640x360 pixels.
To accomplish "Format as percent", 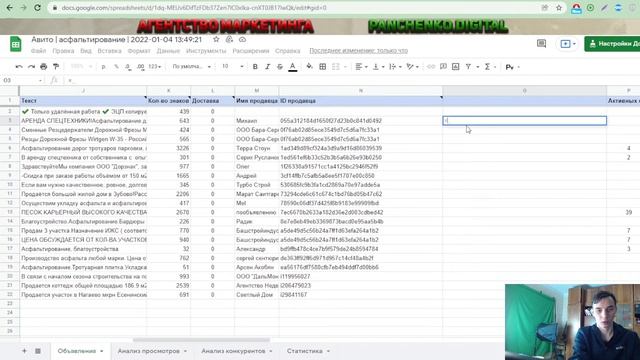I will [x=116, y=67].
